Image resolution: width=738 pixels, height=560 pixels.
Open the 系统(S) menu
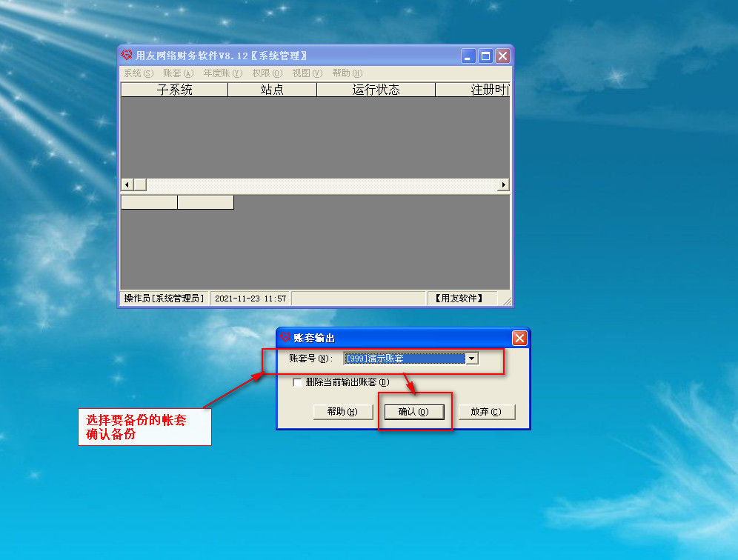(138, 73)
